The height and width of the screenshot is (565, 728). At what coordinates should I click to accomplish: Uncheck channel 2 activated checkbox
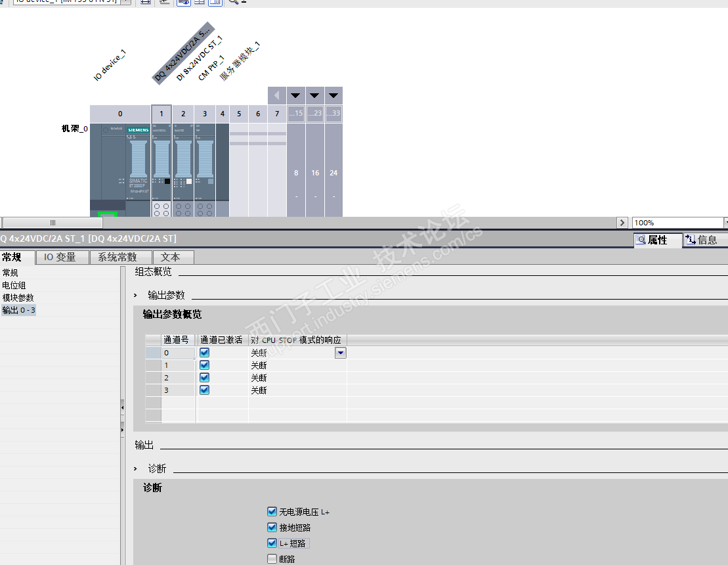point(204,378)
